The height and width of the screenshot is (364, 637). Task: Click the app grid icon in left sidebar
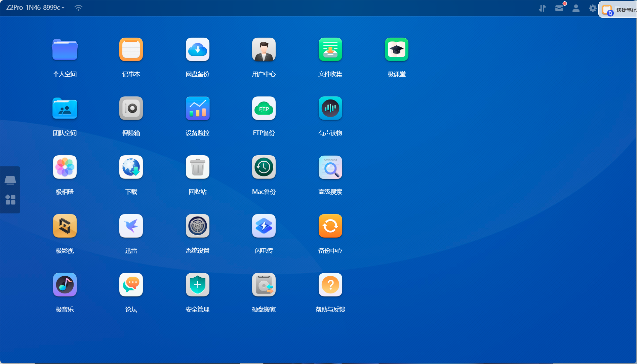(10, 200)
